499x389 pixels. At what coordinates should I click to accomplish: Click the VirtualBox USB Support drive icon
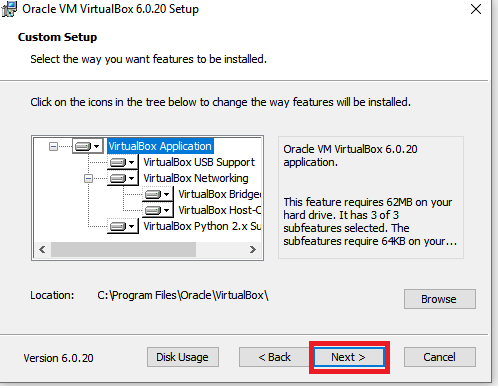tap(118, 162)
